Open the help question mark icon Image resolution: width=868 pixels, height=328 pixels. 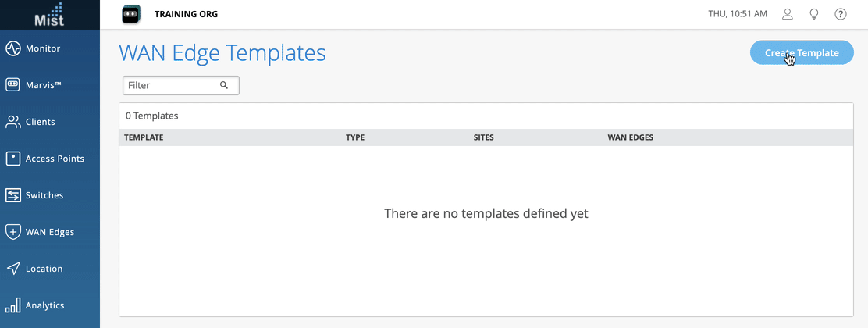(x=840, y=14)
